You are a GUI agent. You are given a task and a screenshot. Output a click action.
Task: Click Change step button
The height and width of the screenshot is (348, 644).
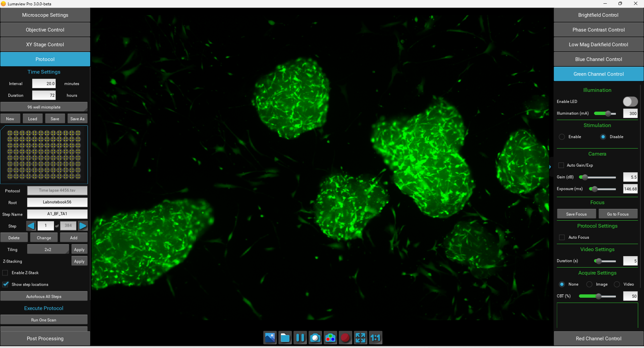point(44,238)
